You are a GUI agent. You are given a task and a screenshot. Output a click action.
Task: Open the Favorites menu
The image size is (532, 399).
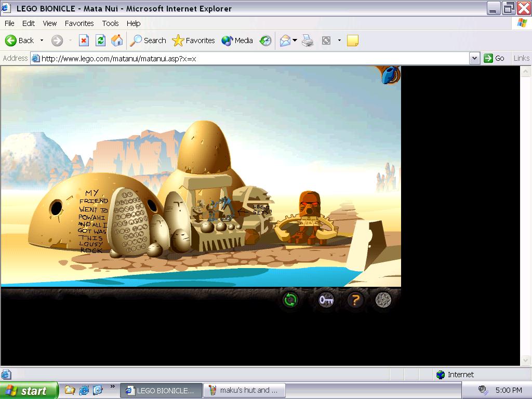click(x=79, y=23)
